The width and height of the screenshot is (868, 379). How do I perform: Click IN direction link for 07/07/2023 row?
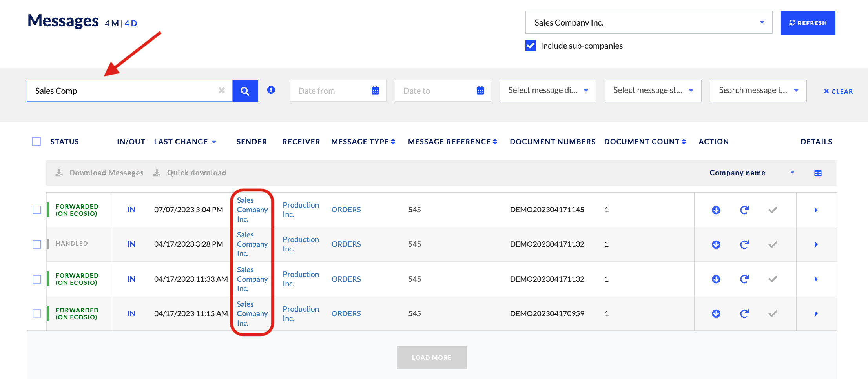pos(131,210)
